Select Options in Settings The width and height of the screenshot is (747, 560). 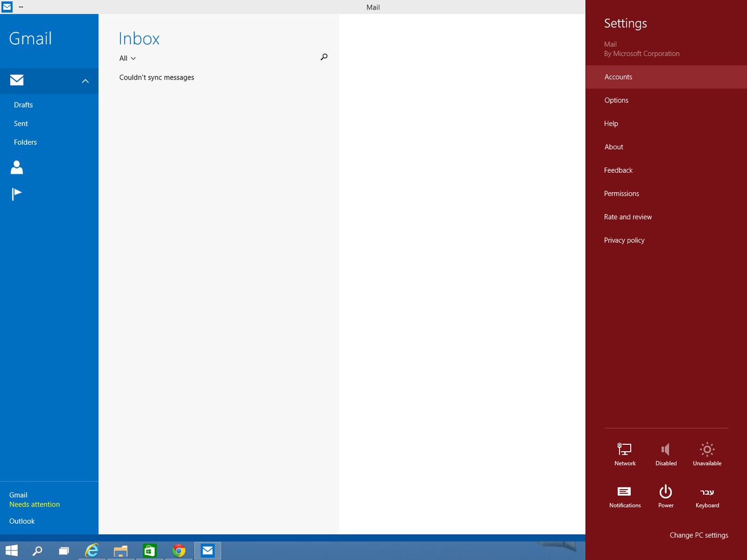pos(616,100)
